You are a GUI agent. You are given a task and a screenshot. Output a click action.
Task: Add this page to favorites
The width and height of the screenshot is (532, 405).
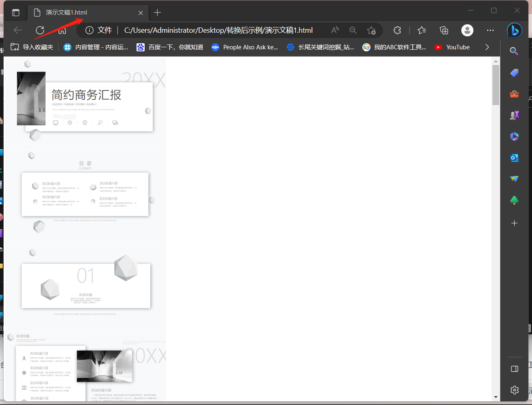(372, 30)
